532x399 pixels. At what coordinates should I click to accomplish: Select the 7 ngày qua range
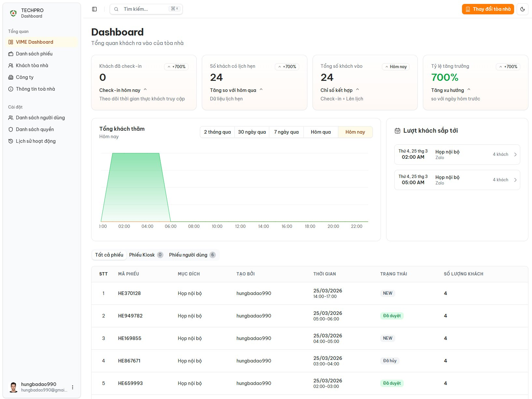point(286,132)
